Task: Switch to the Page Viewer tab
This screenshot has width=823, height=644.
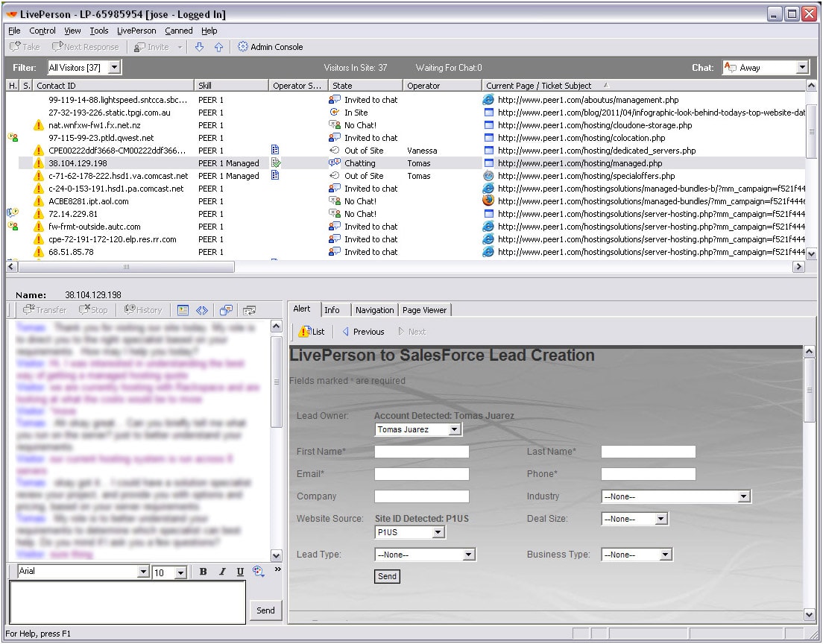Action: pos(424,310)
